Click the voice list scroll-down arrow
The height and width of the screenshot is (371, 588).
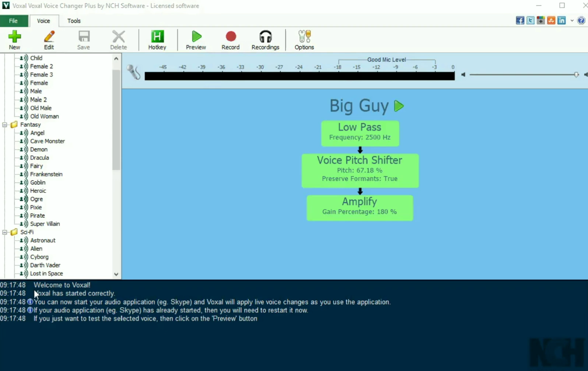pos(116,274)
